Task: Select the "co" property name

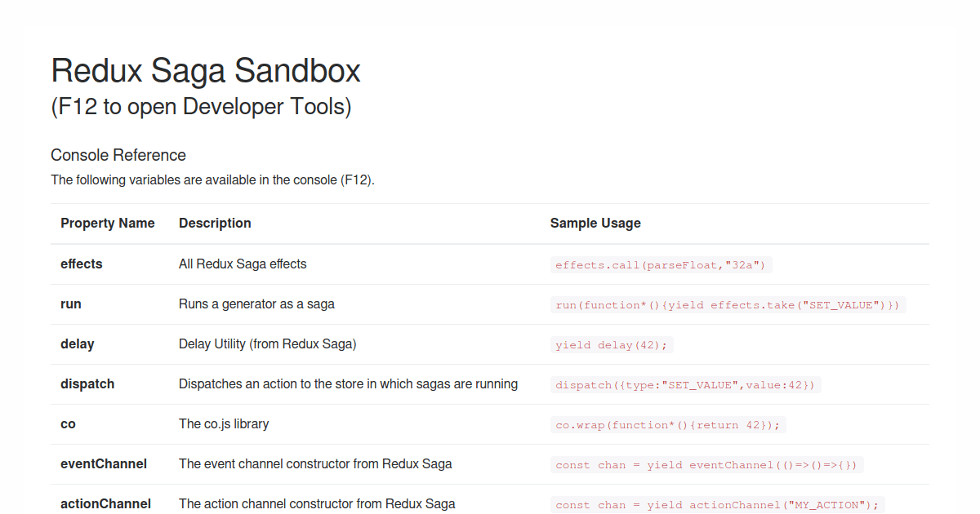Action: 67,423
